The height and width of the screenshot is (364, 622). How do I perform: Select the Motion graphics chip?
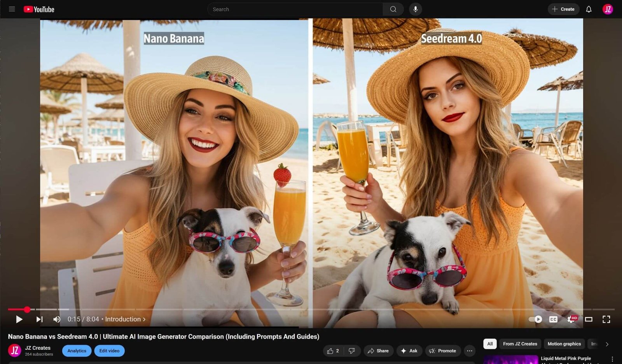pyautogui.click(x=564, y=344)
